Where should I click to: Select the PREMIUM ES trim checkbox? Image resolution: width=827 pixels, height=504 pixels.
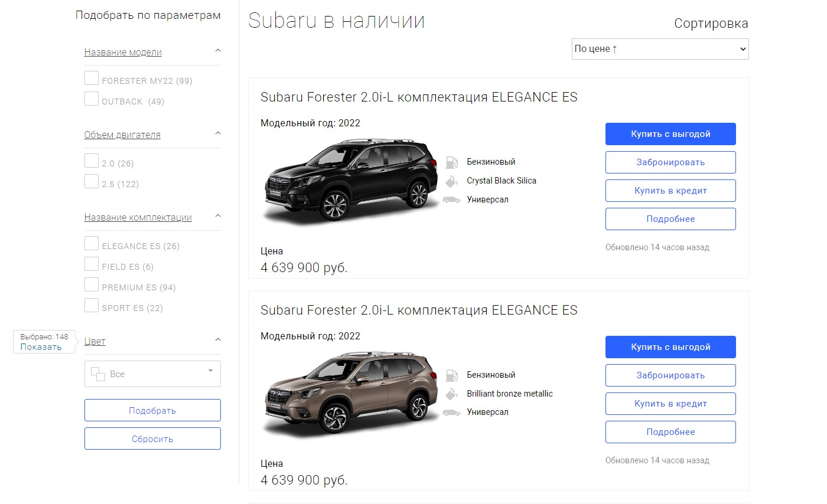point(92,285)
